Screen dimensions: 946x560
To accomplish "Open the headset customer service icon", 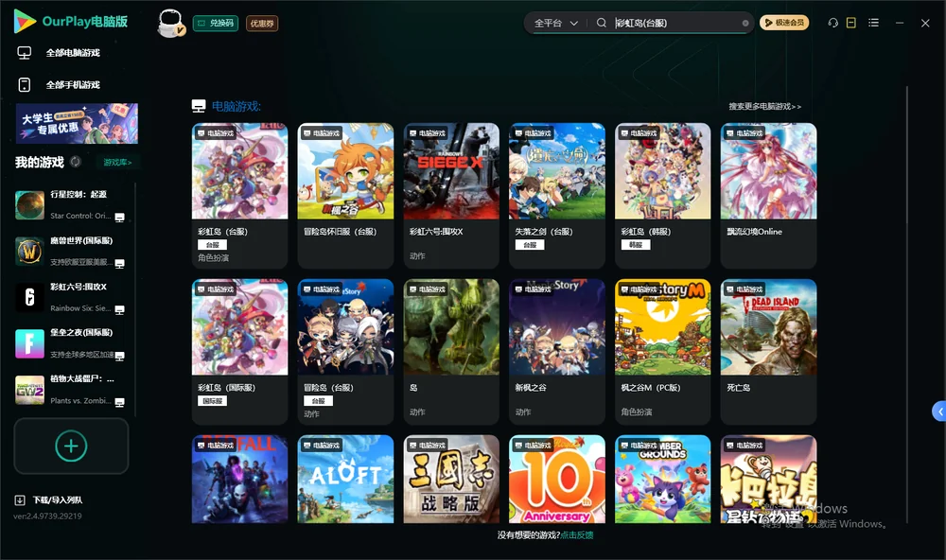I will (x=833, y=23).
